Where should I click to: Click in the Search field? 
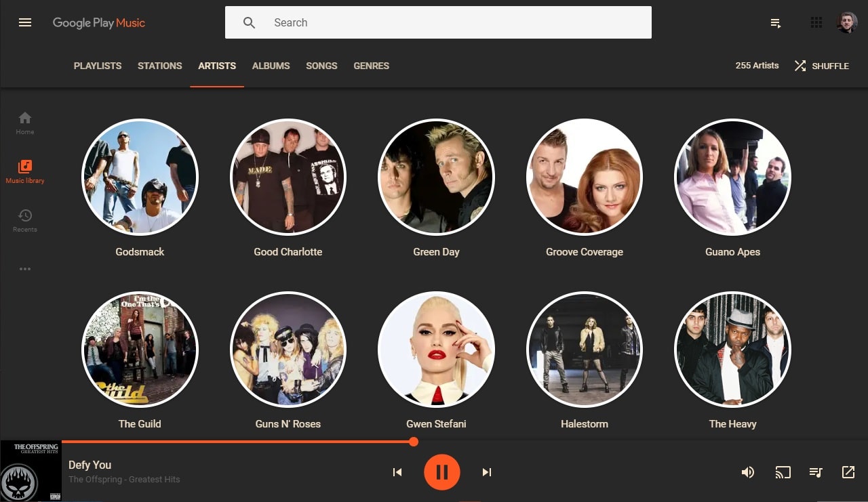[438, 22]
